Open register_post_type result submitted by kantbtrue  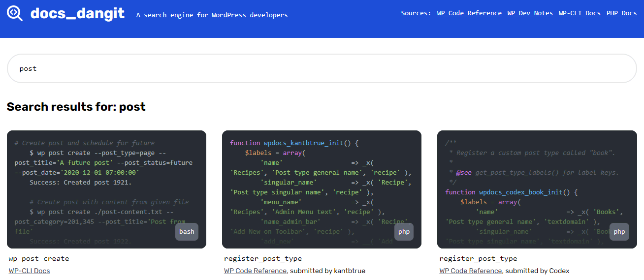[x=262, y=258]
